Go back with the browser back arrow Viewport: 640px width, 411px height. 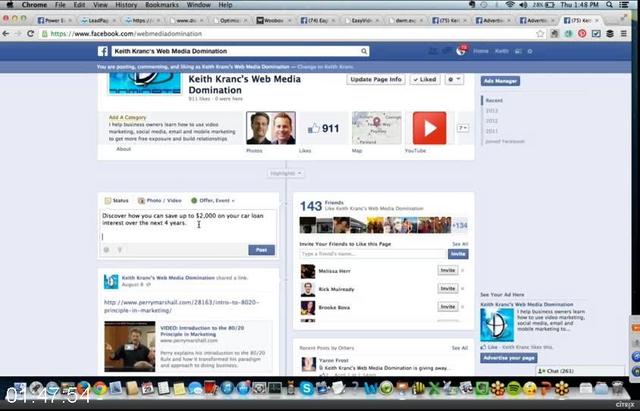(x=6, y=33)
